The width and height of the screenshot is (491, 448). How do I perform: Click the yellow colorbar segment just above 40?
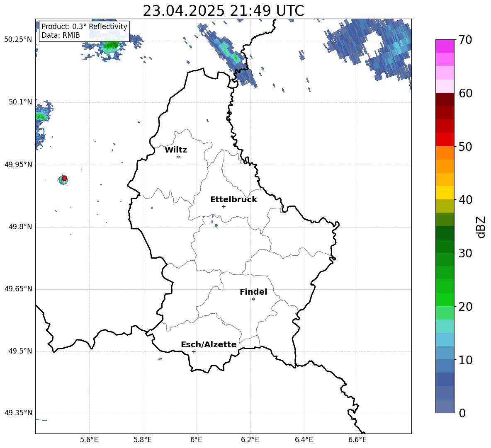[445, 193]
